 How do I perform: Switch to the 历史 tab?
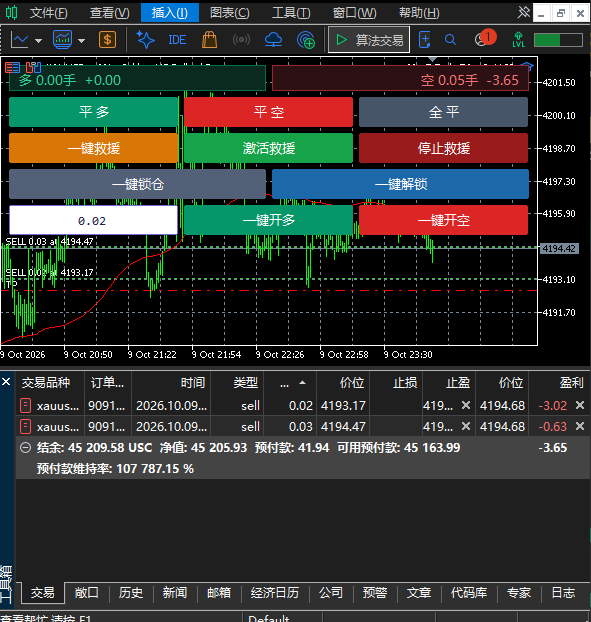click(131, 592)
